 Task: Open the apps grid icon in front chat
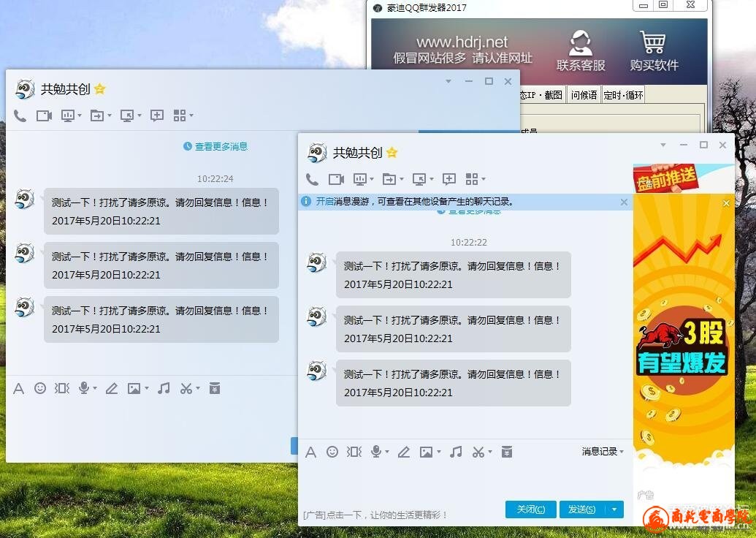pos(472,180)
